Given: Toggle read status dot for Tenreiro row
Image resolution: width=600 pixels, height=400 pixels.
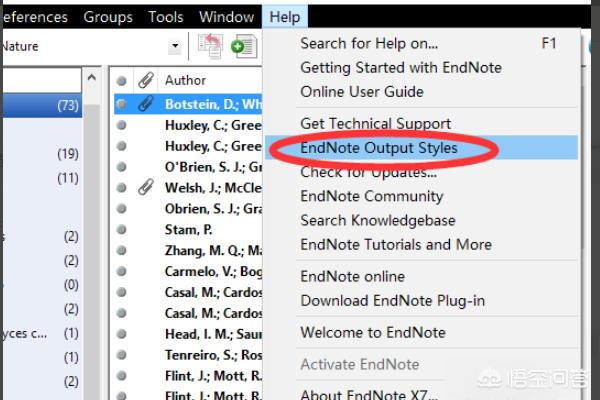Looking at the screenshot, I should [x=122, y=355].
